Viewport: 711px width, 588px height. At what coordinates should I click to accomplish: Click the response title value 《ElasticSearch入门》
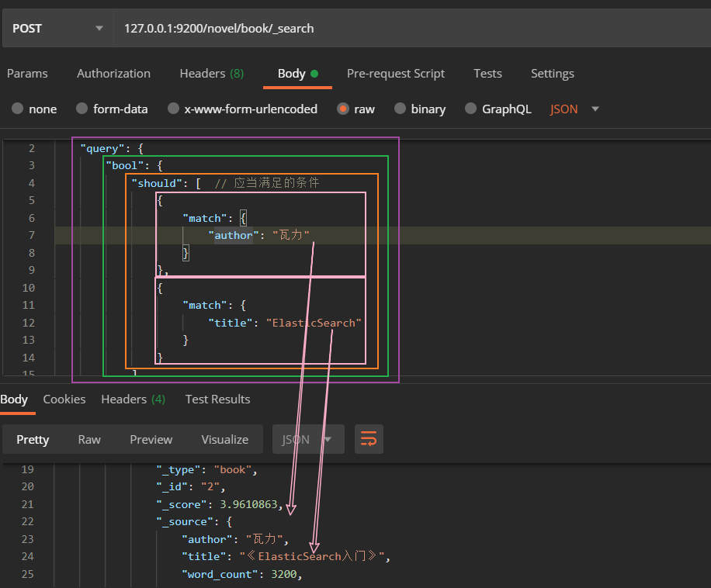tap(313, 556)
